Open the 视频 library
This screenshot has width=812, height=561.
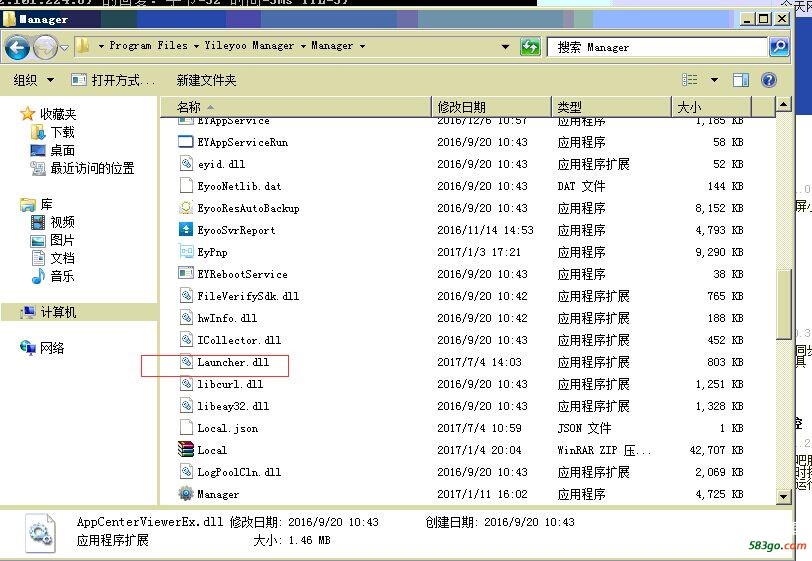coord(62,223)
